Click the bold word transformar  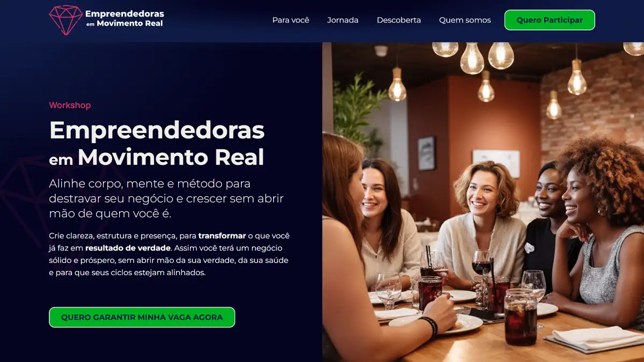[x=222, y=235]
